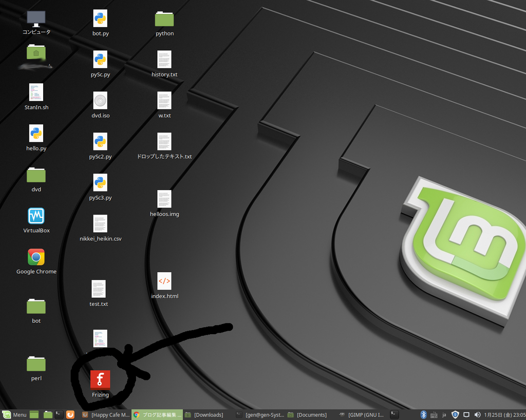Switch to [Downloads] window in panel

coord(204,415)
